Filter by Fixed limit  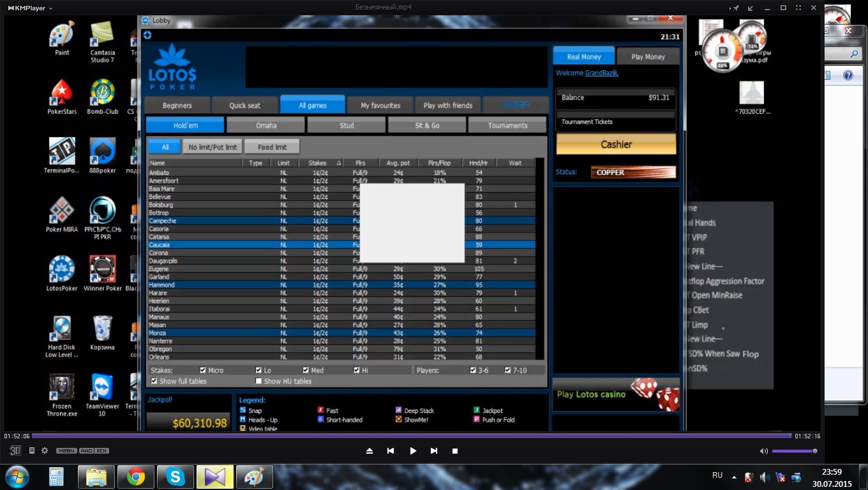[x=272, y=147]
